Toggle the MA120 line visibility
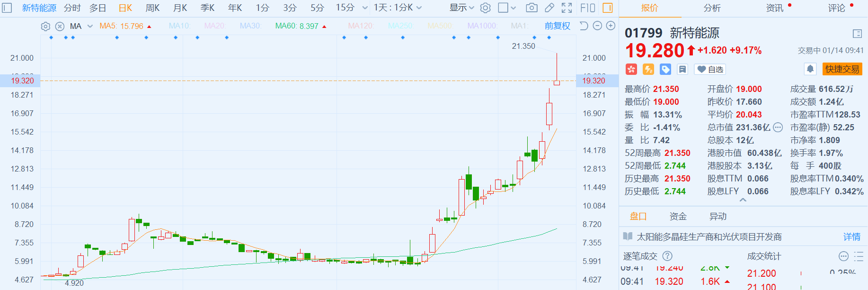The width and height of the screenshot is (868, 290). pyautogui.click(x=361, y=26)
